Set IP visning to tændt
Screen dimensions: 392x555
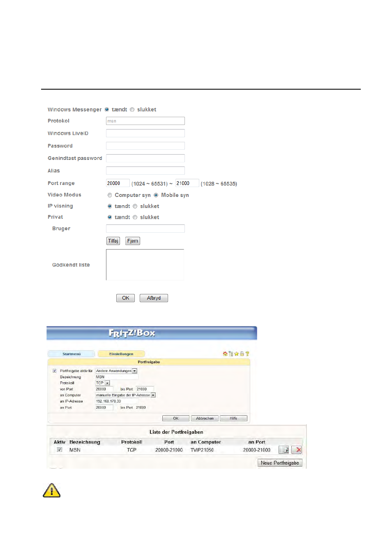pyautogui.click(x=110, y=206)
